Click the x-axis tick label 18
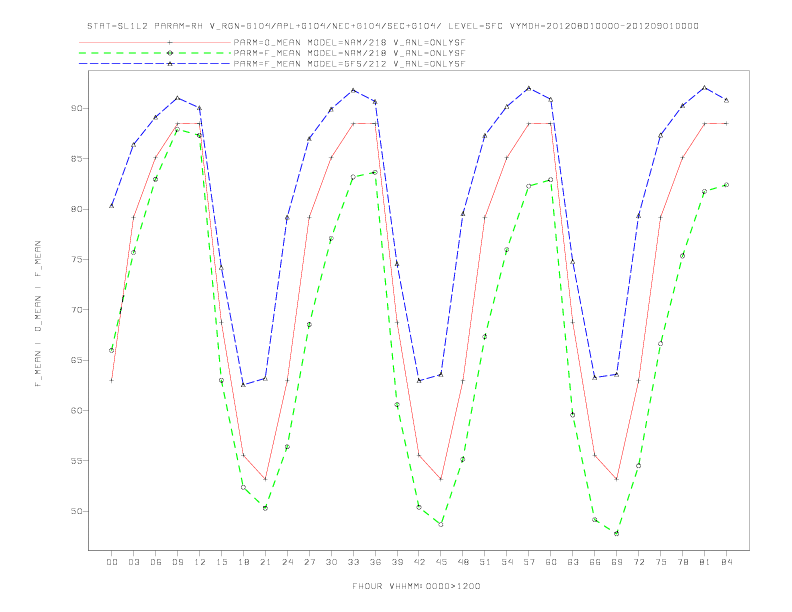 click(243, 562)
